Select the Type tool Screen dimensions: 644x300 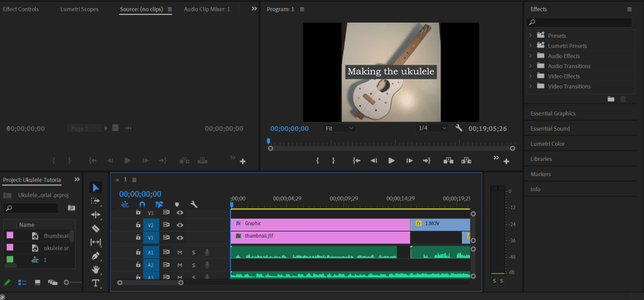coord(96,283)
